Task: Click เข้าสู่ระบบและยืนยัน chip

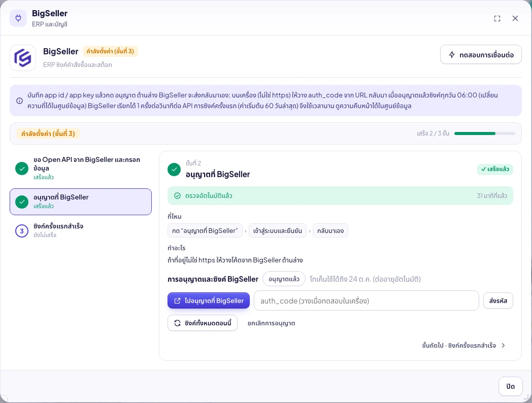Action: [x=278, y=230]
